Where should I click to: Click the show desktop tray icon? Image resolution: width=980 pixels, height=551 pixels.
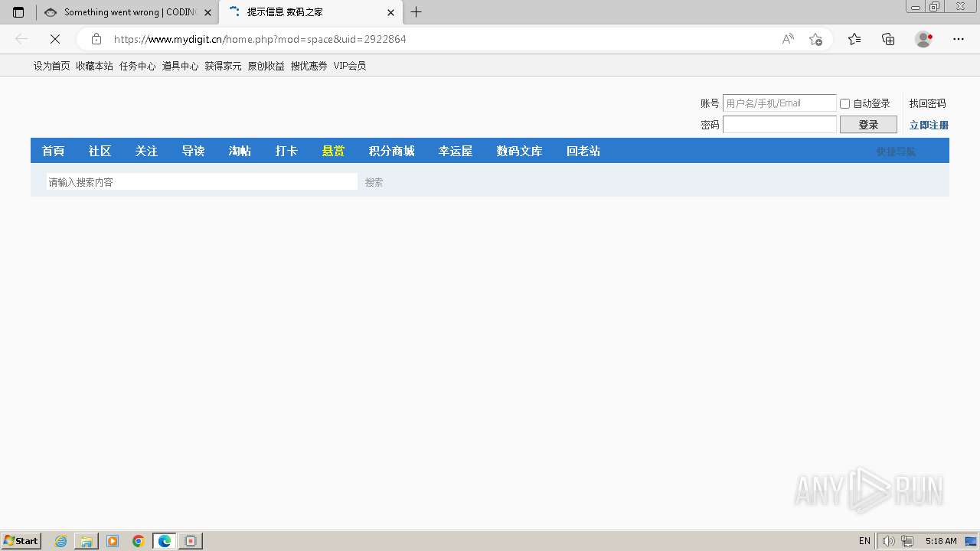[971, 541]
